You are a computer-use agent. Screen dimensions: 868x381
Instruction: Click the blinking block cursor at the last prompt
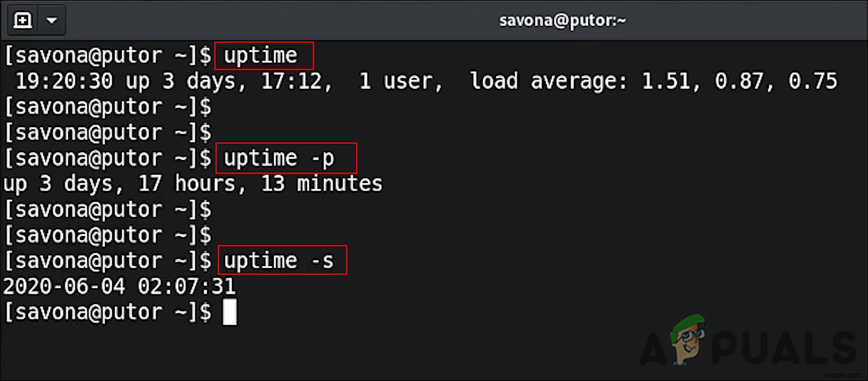pyautogui.click(x=230, y=313)
